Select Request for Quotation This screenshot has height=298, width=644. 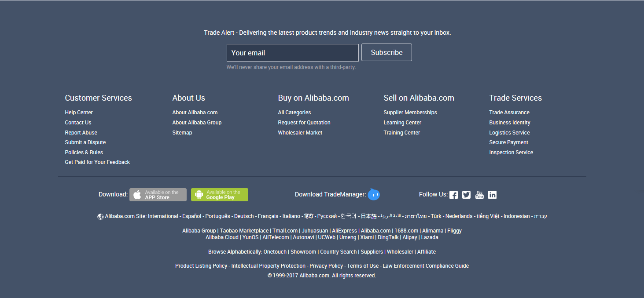304,123
